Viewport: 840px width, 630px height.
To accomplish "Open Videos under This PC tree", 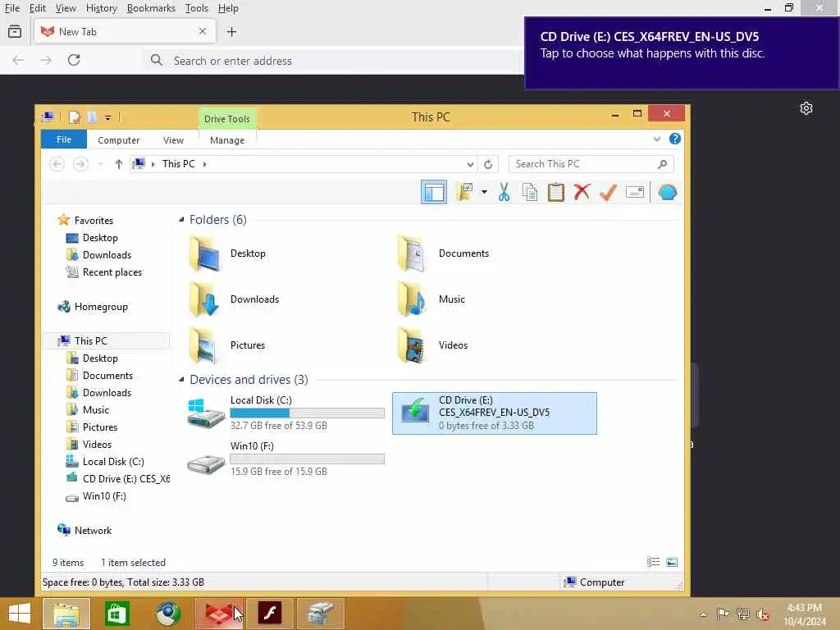I will click(89, 444).
